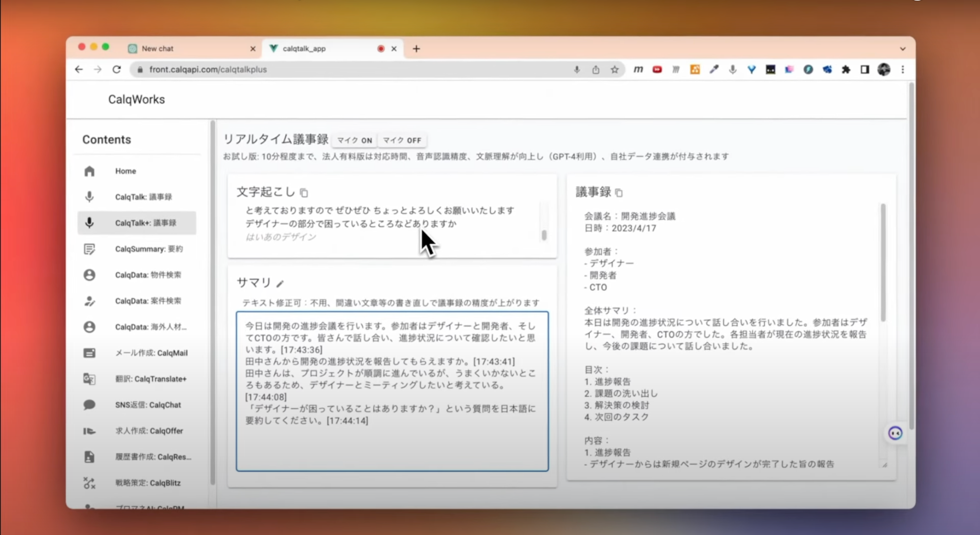
Task: Turn off microphone with マイク OFF
Action: [402, 141]
